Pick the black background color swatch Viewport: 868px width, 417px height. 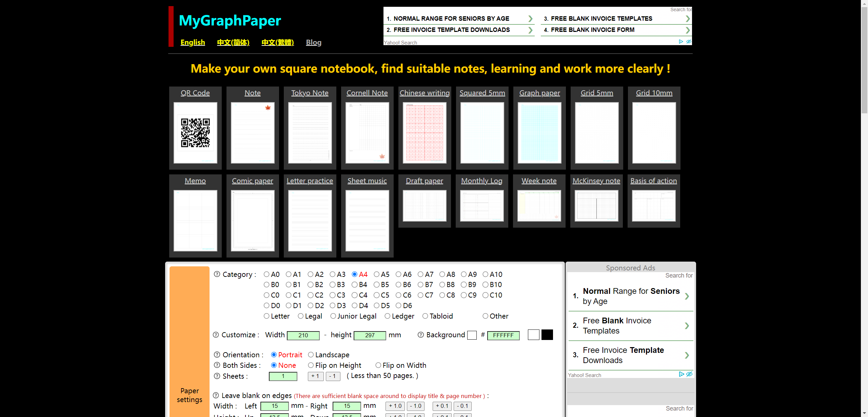click(x=547, y=335)
